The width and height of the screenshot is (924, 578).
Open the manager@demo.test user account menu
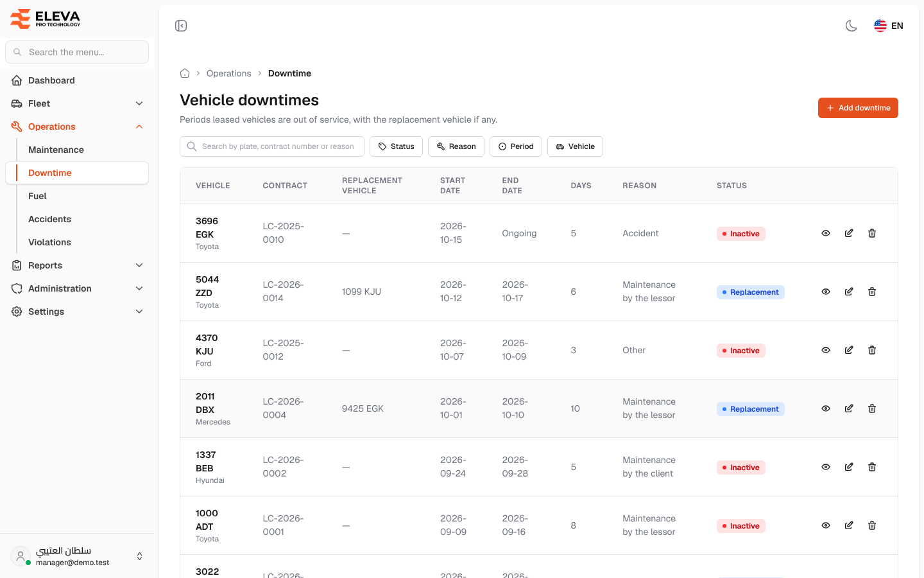click(x=77, y=556)
